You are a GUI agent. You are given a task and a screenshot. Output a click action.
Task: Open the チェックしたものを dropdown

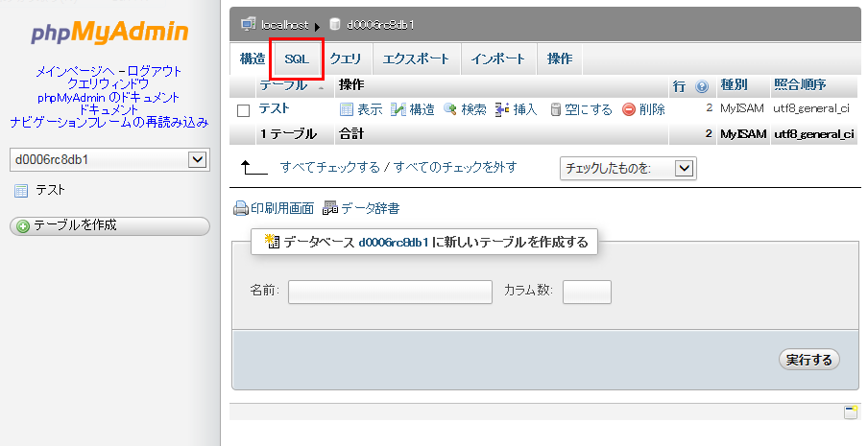(628, 169)
